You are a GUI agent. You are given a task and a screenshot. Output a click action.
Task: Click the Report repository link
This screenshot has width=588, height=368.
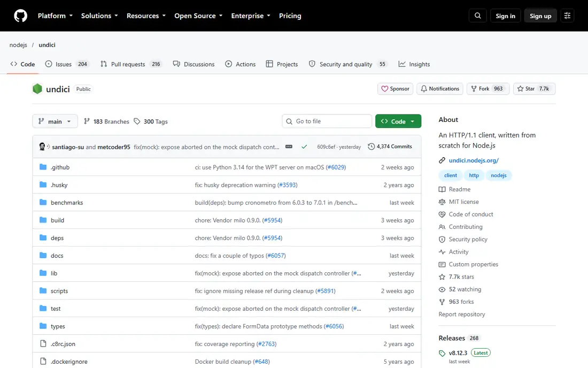(x=462, y=315)
